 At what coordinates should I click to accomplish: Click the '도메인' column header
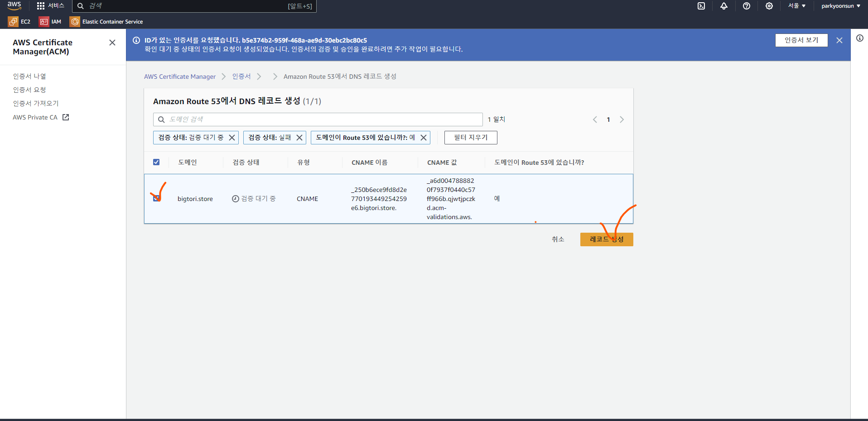point(188,163)
